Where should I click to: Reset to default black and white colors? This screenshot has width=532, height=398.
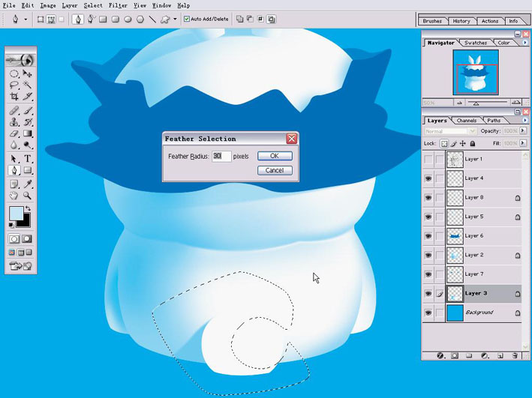[x=11, y=225]
